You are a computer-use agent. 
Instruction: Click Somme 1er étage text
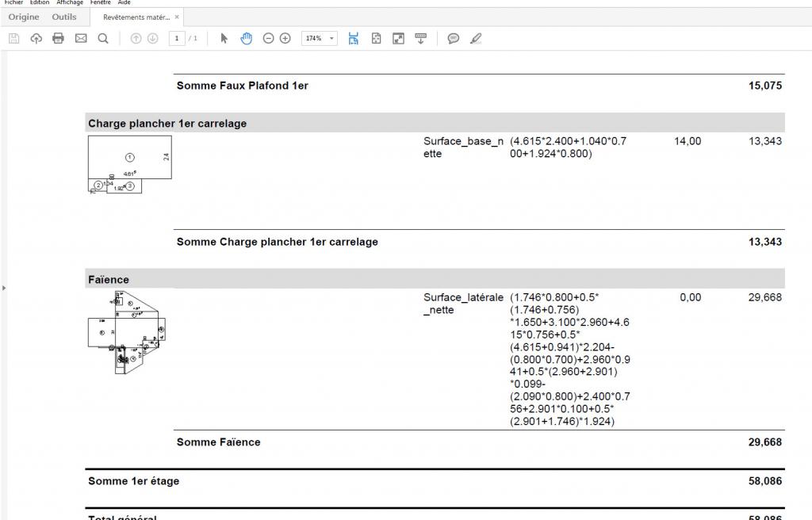tap(133, 481)
